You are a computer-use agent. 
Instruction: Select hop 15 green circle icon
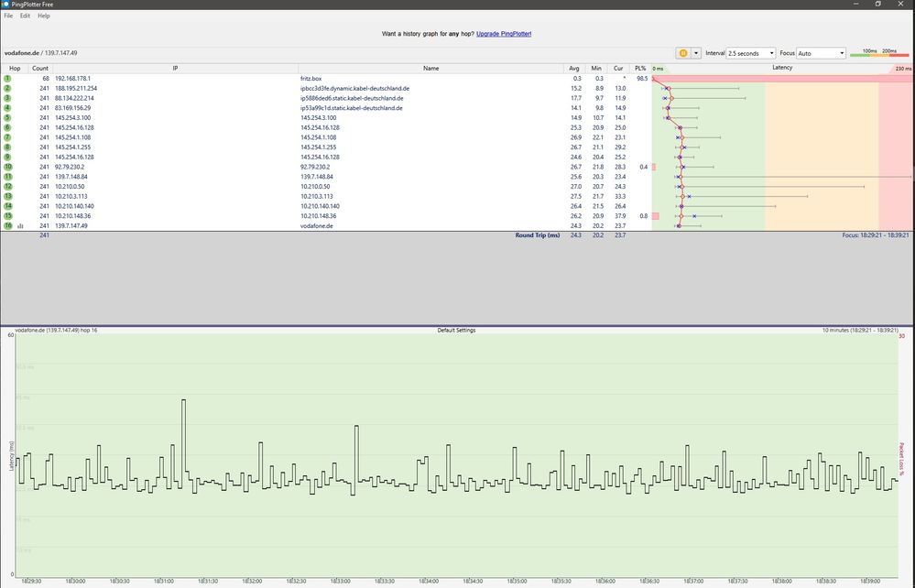click(7, 216)
